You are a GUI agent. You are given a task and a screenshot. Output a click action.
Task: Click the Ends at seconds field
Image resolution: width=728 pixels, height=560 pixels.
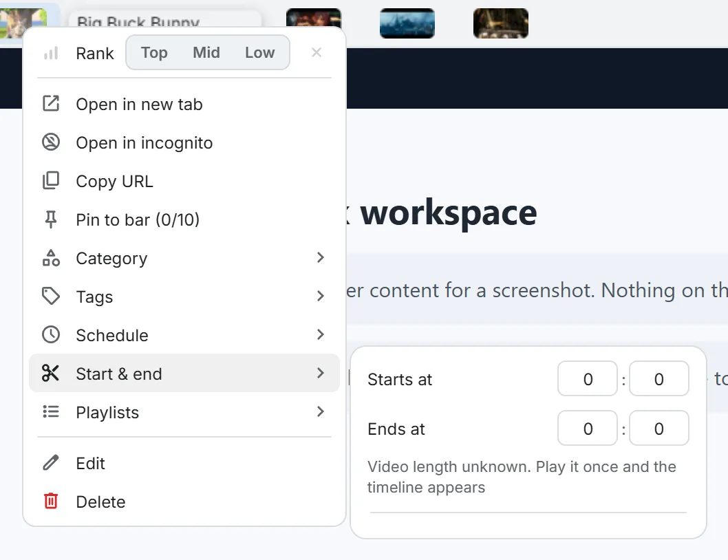click(x=659, y=428)
